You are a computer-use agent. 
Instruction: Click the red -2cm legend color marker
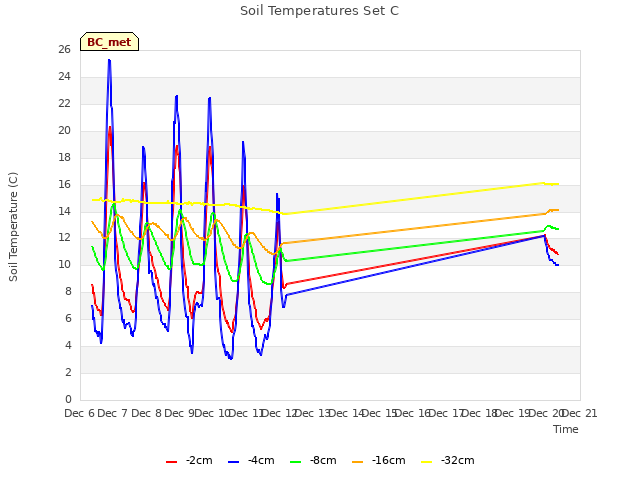point(171,462)
